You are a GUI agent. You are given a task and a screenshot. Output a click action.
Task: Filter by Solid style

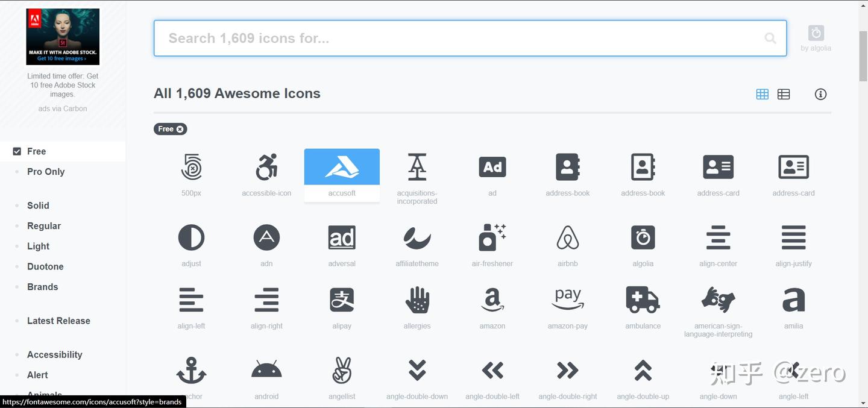(x=38, y=206)
